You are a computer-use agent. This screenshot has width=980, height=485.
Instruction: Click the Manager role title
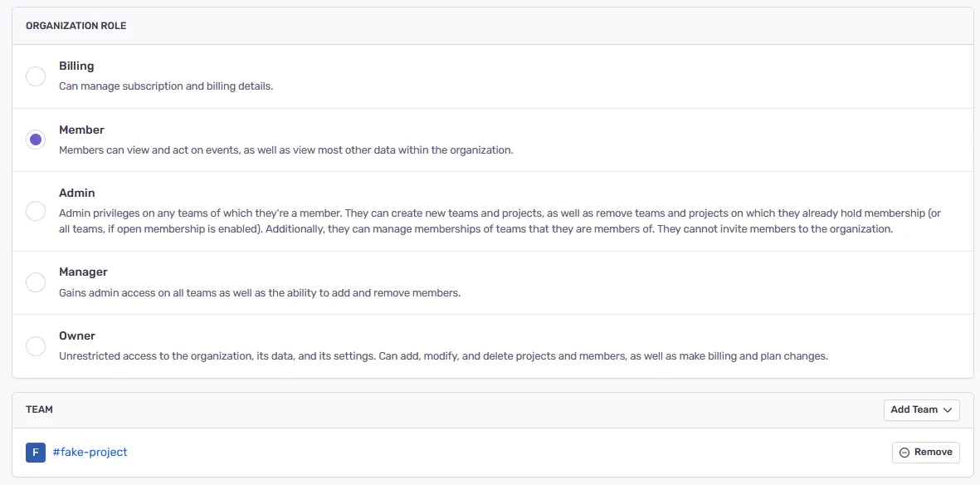pos(83,272)
